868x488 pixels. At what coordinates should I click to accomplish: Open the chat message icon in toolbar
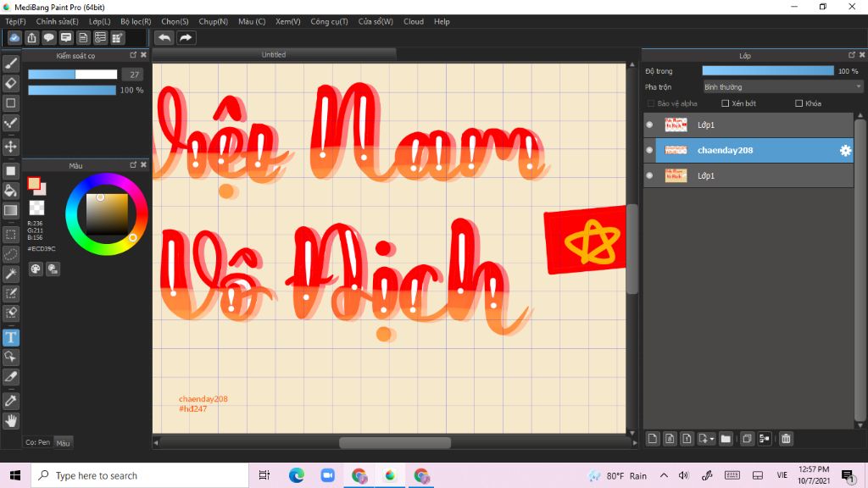pos(66,37)
